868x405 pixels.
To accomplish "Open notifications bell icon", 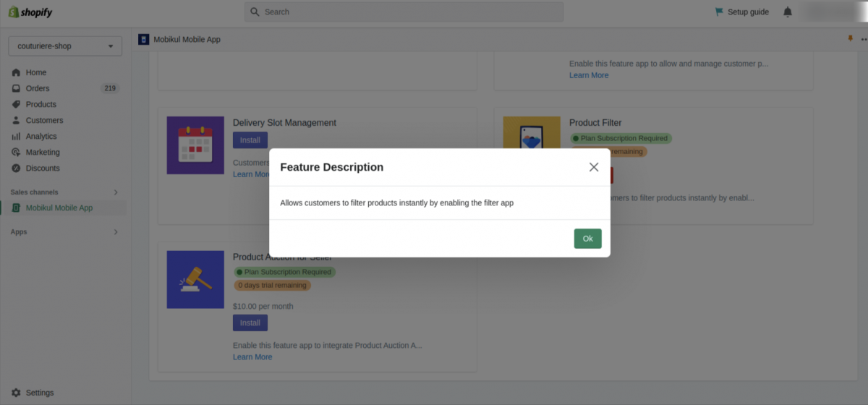I will (788, 12).
